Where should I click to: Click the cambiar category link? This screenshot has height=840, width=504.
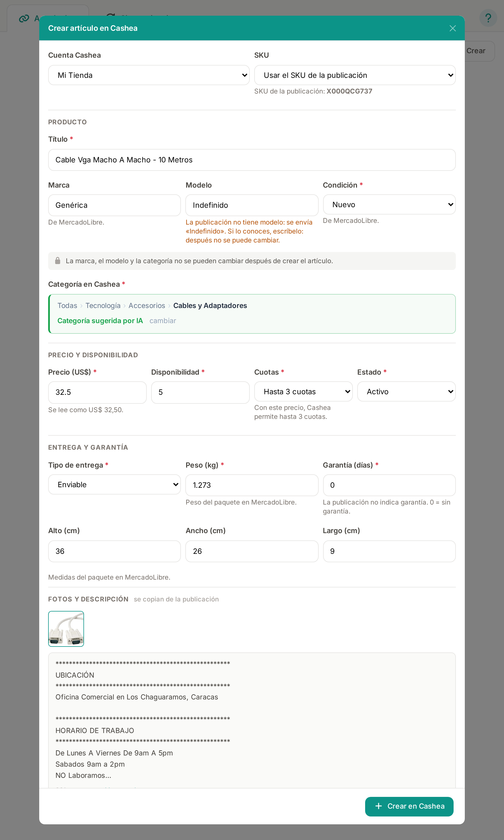[x=163, y=321]
